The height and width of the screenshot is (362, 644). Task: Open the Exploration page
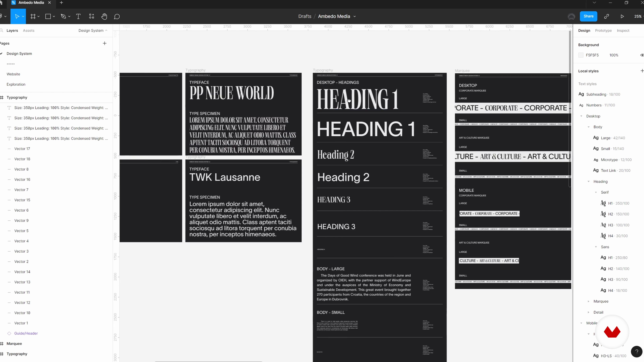(x=16, y=84)
